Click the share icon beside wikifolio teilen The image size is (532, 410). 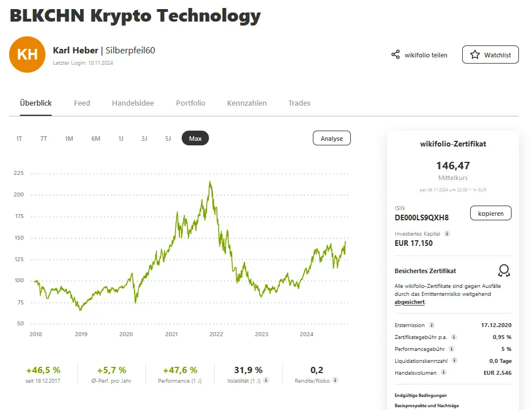pyautogui.click(x=395, y=55)
